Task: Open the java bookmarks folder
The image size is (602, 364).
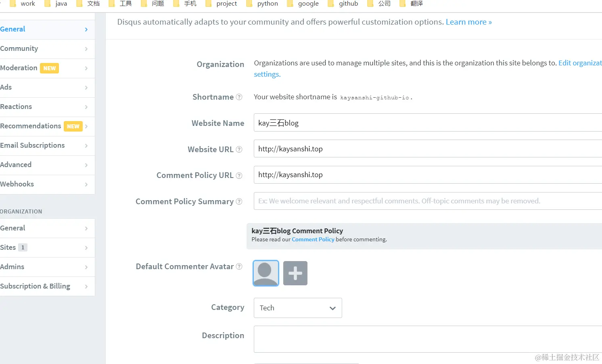Action: pyautogui.click(x=56, y=4)
